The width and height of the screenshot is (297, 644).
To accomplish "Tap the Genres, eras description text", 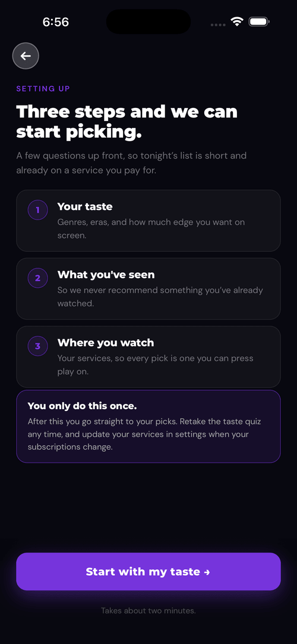I will coord(151,229).
